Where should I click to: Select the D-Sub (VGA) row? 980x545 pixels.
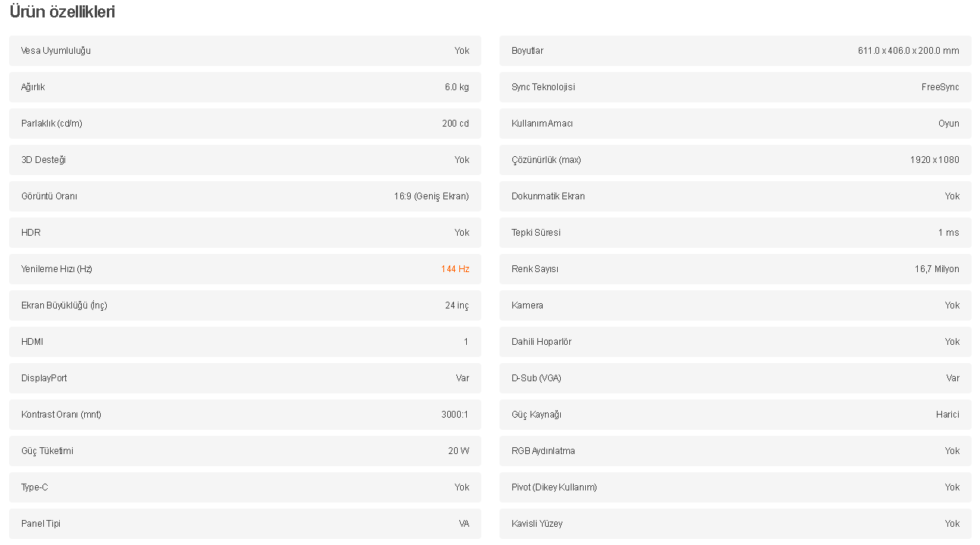735,378
